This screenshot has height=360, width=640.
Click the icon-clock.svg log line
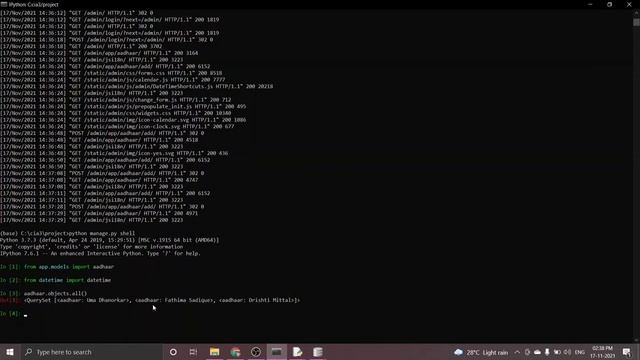117,126
